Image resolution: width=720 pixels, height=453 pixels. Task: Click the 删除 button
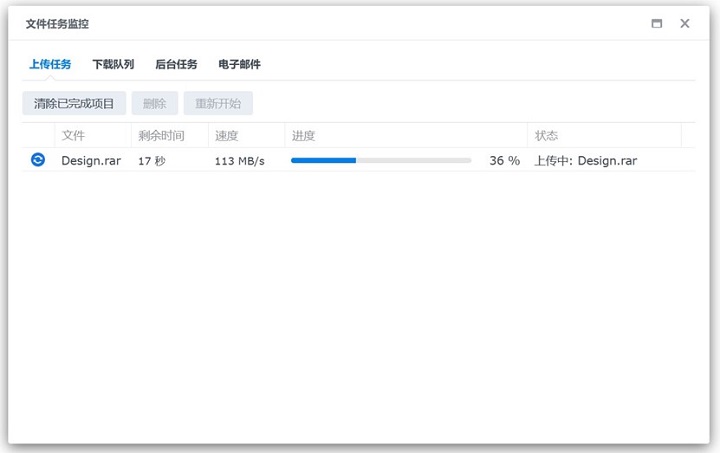pyautogui.click(x=155, y=103)
